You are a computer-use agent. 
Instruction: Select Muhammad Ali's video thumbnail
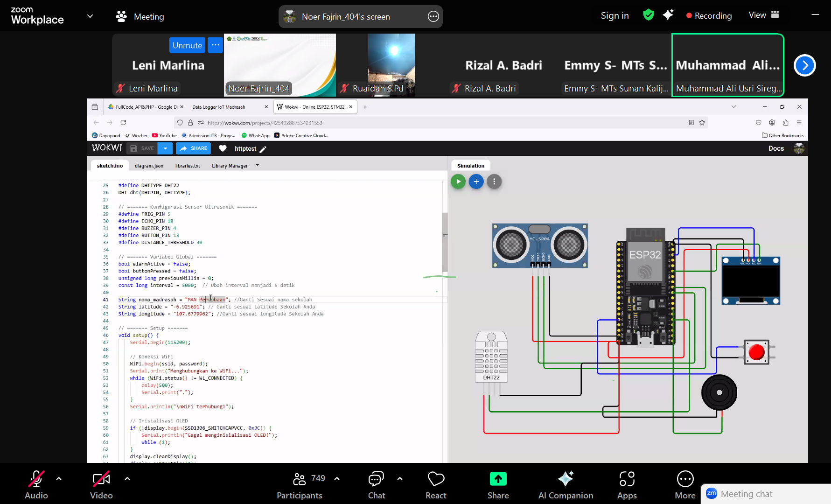[x=727, y=65]
